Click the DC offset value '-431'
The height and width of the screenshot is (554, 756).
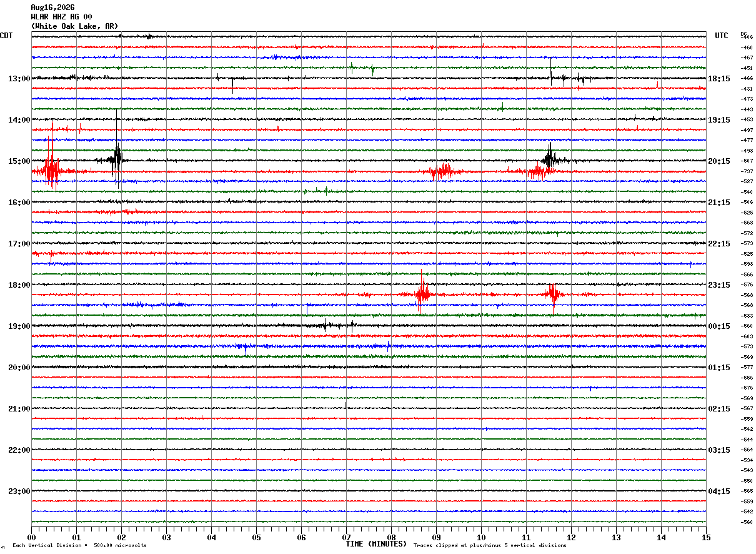747,89
